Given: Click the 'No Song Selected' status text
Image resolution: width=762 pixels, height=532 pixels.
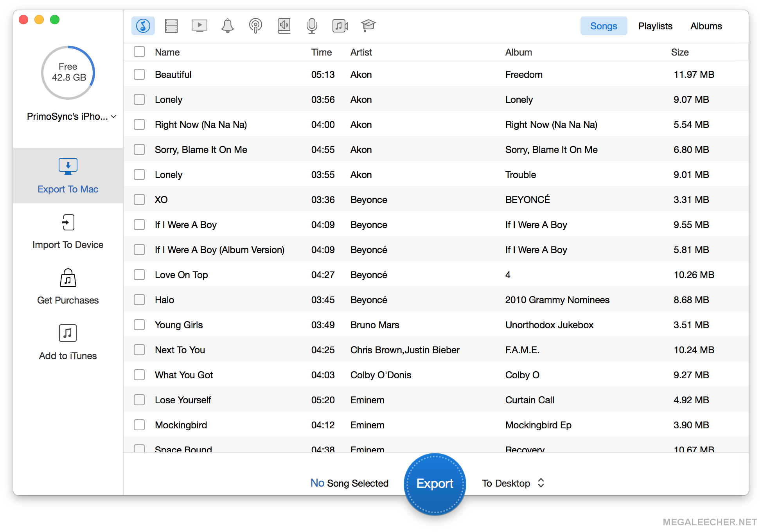Looking at the screenshot, I should coord(349,483).
